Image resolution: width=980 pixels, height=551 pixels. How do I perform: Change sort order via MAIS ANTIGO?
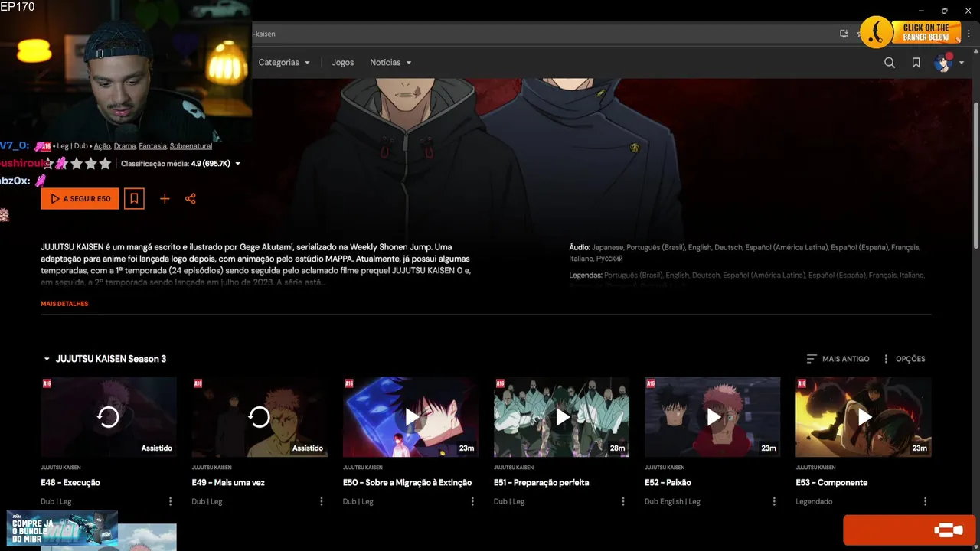[x=838, y=359]
